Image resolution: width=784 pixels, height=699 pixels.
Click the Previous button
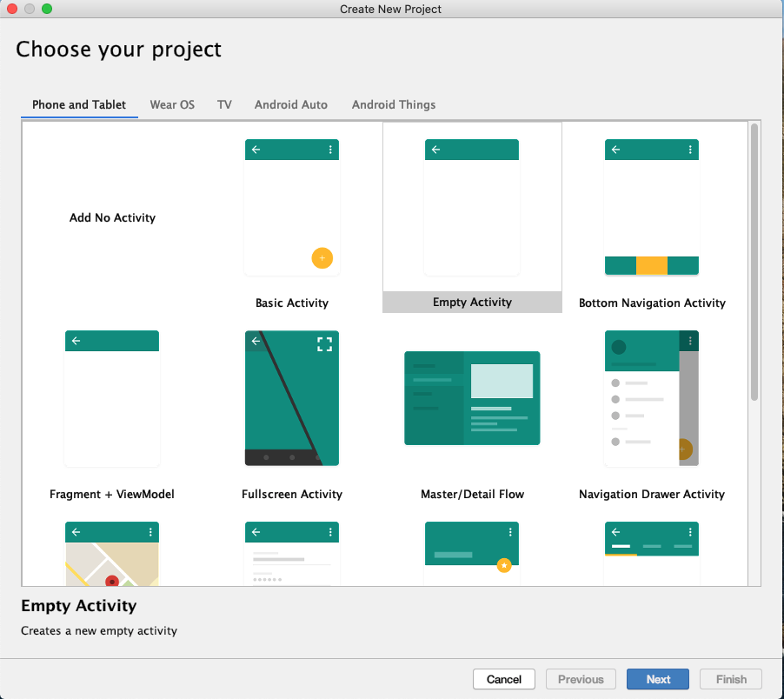pyautogui.click(x=581, y=679)
